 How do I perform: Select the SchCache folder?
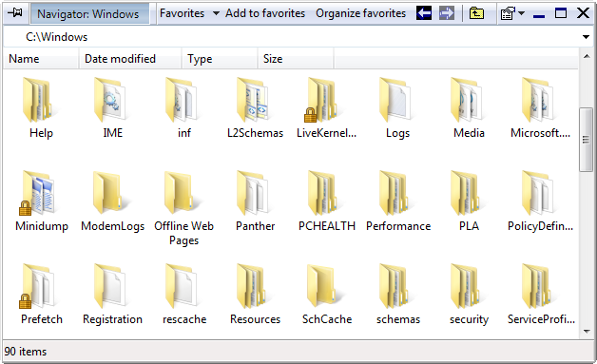pyautogui.click(x=326, y=295)
